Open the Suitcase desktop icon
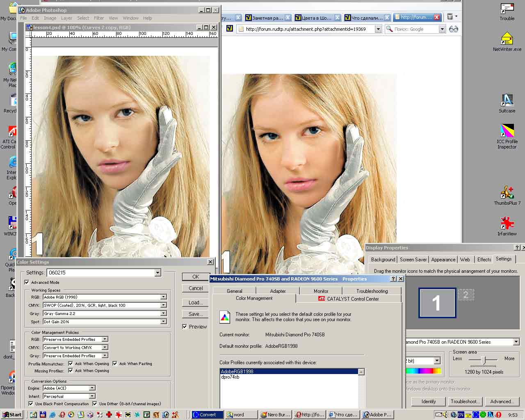The image size is (525, 420). [x=507, y=103]
